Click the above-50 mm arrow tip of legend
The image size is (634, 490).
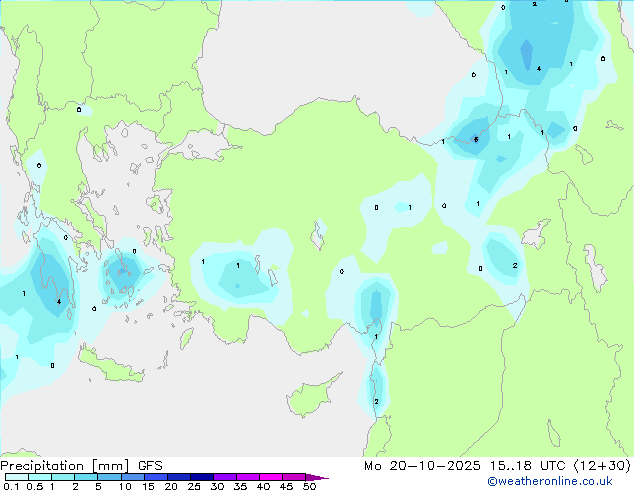317,477
